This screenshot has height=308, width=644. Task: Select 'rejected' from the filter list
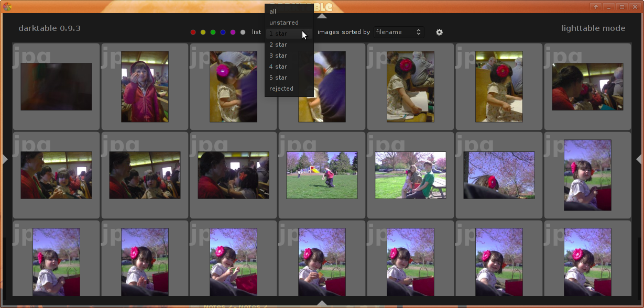(281, 89)
